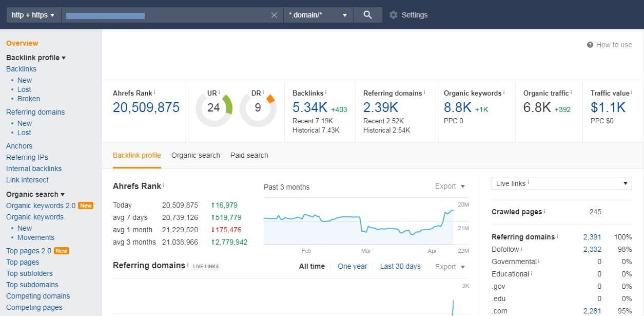Open Anchors in the sidebar
Image resolution: width=644 pixels, height=316 pixels.
(19, 146)
